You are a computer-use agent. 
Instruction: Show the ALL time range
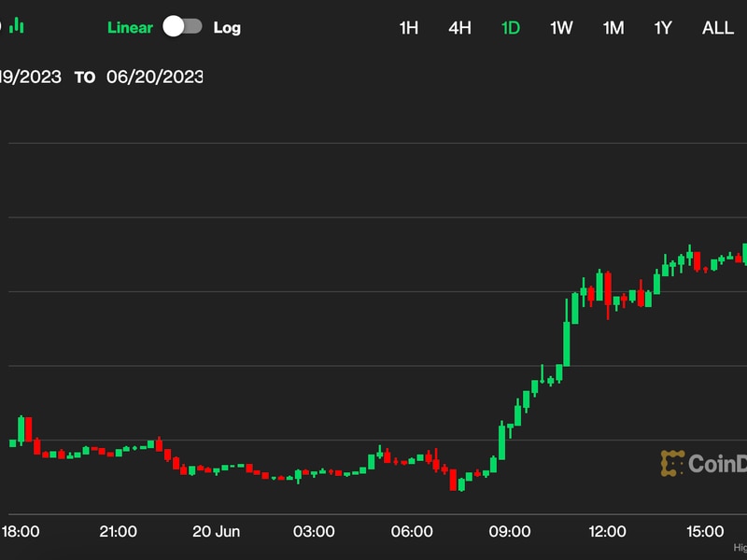(718, 28)
